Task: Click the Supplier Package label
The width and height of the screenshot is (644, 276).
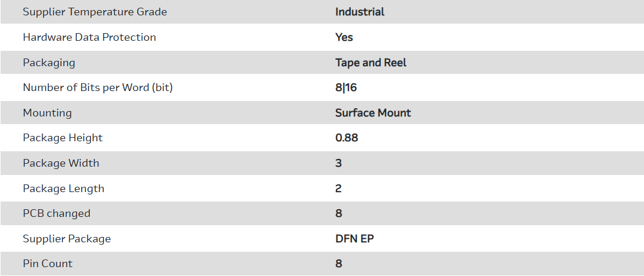Action: click(67, 239)
